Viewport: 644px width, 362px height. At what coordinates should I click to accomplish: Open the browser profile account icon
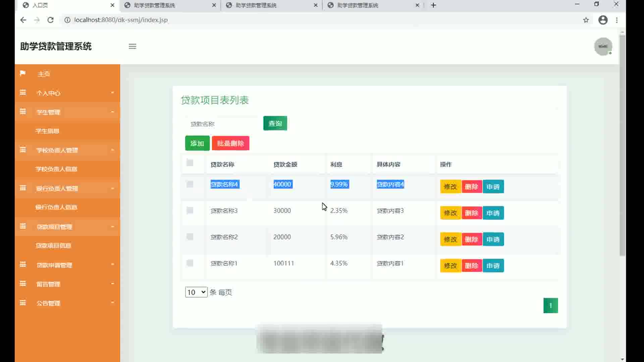[x=603, y=20]
